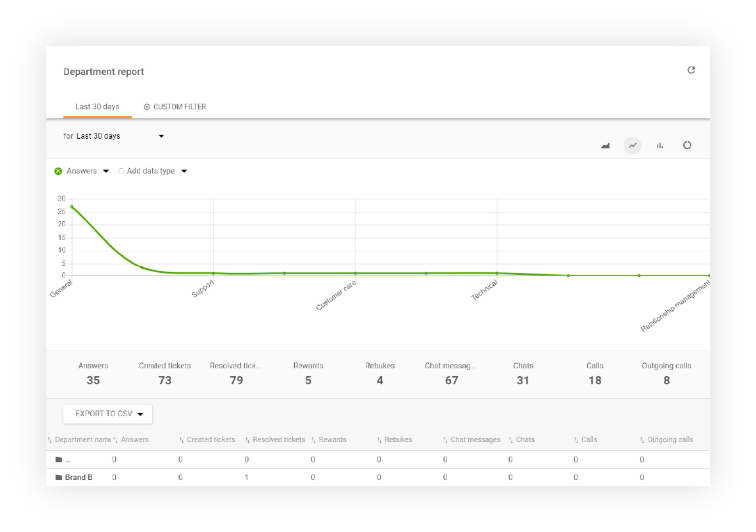Click the Export to CSV button
Image resolution: width=756 pixels, height=532 pixels.
coord(102,414)
